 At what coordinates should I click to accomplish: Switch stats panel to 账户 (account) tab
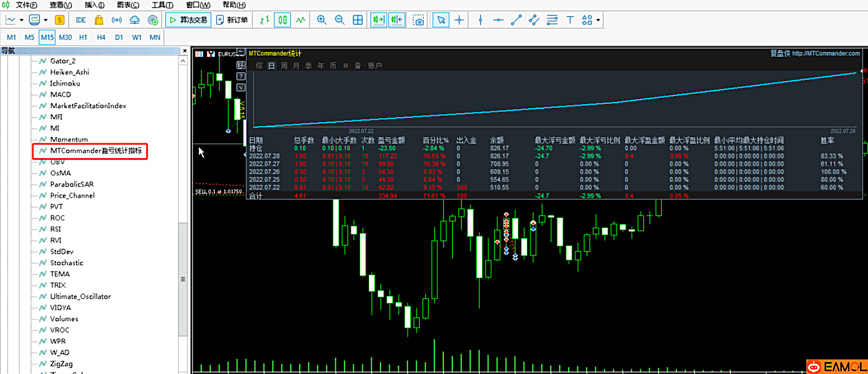(x=375, y=66)
